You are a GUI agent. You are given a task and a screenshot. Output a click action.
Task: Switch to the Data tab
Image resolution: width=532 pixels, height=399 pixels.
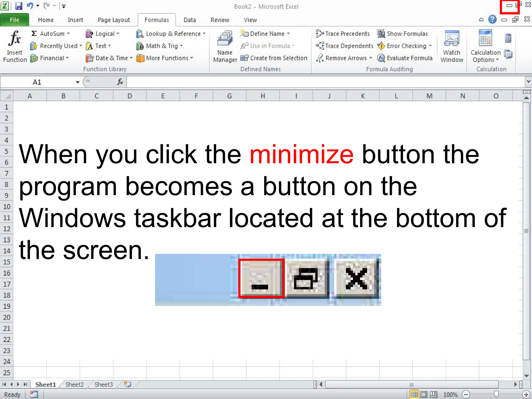pyautogui.click(x=189, y=20)
